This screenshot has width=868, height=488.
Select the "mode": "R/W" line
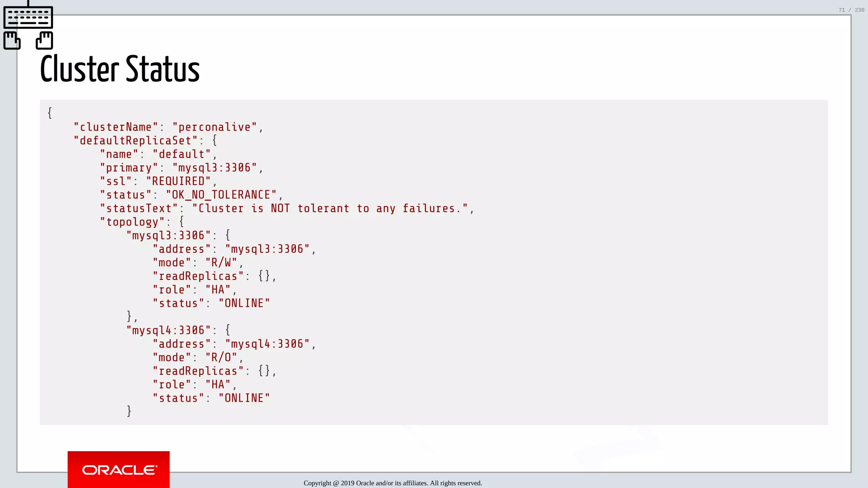tap(198, 263)
